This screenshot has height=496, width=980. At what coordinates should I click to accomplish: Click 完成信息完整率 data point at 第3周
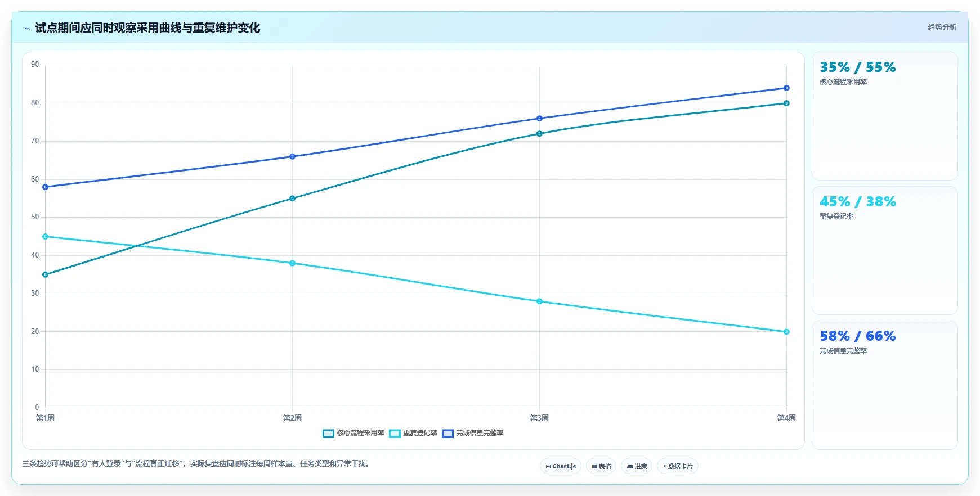point(539,119)
